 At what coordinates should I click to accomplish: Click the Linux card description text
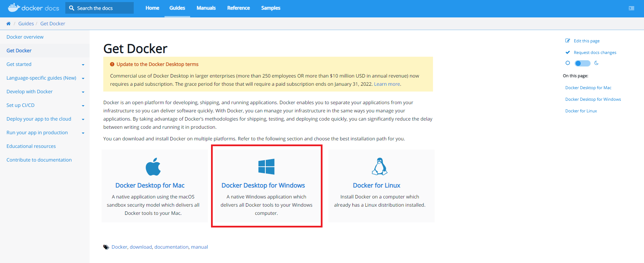pyautogui.click(x=380, y=201)
